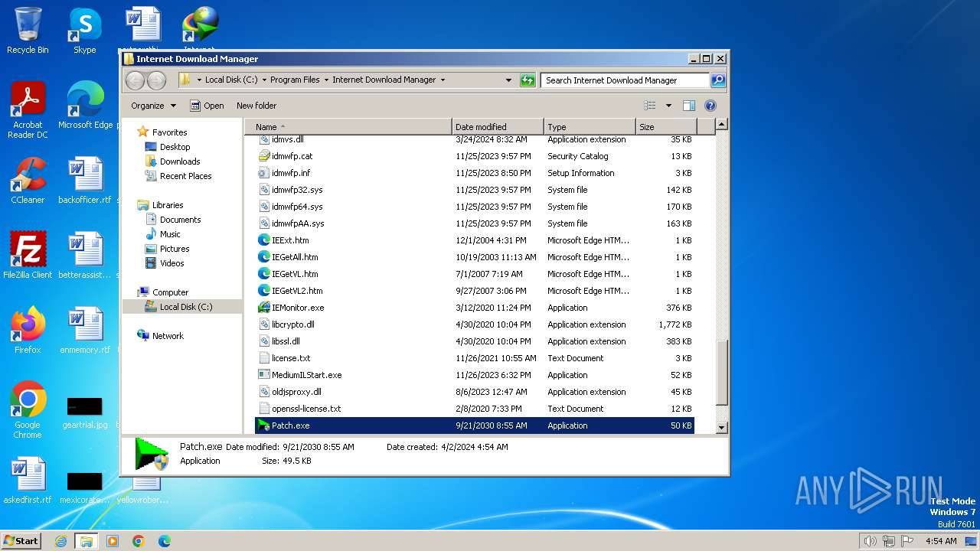The width and height of the screenshot is (980, 551).
Task: Open the Organize dropdown menu
Action: (x=153, y=106)
